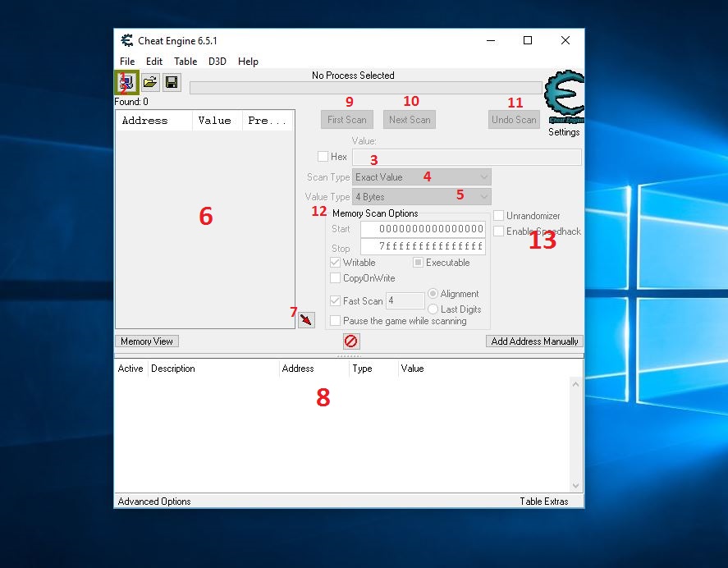The width and height of the screenshot is (728, 568).
Task: Open the D3D menu
Action: 217,62
